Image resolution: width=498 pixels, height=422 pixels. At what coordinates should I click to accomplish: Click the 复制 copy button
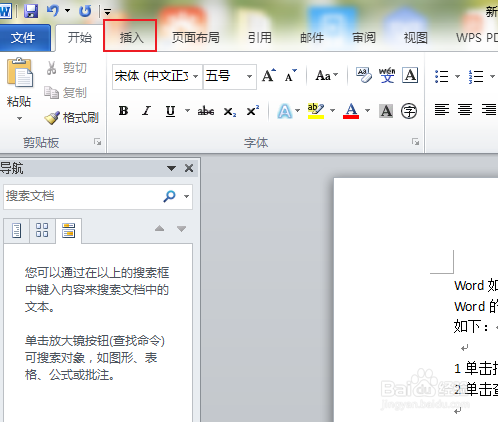pyautogui.click(x=66, y=92)
